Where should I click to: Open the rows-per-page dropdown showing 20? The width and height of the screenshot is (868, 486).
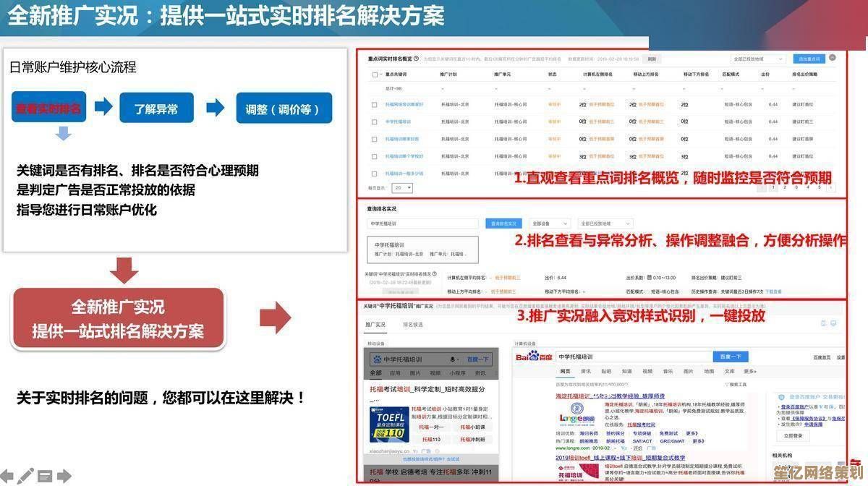pyautogui.click(x=402, y=188)
